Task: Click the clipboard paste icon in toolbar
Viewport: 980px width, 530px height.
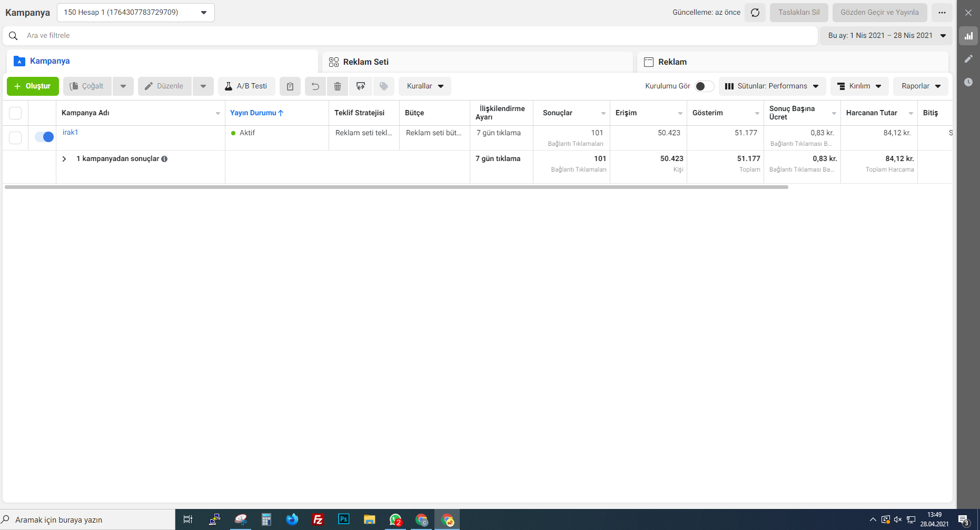Action: (290, 86)
